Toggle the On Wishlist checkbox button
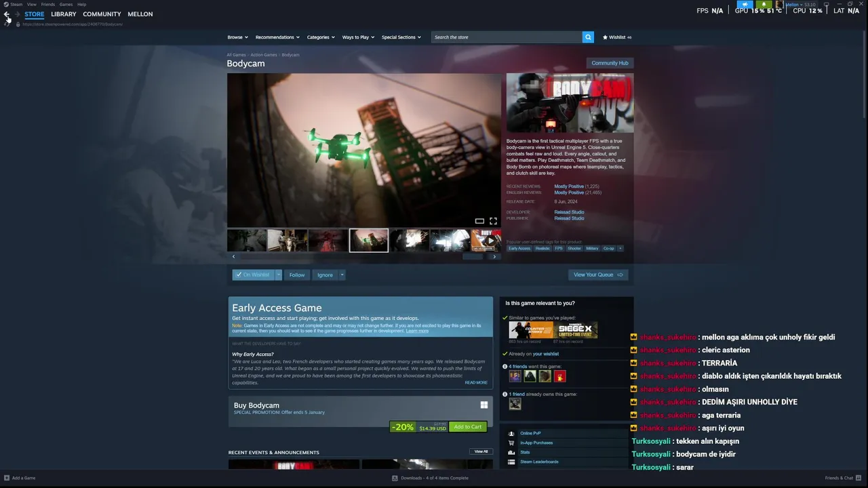This screenshot has height=488, width=868. pos(253,274)
